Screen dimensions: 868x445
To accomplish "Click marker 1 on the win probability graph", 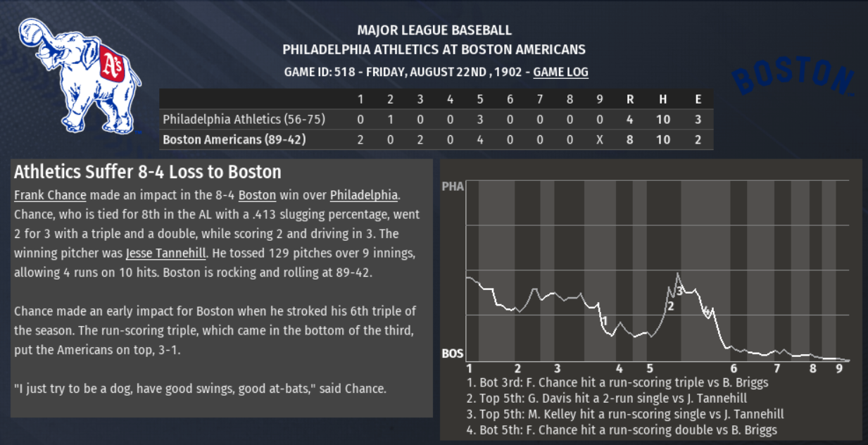I will (604, 321).
